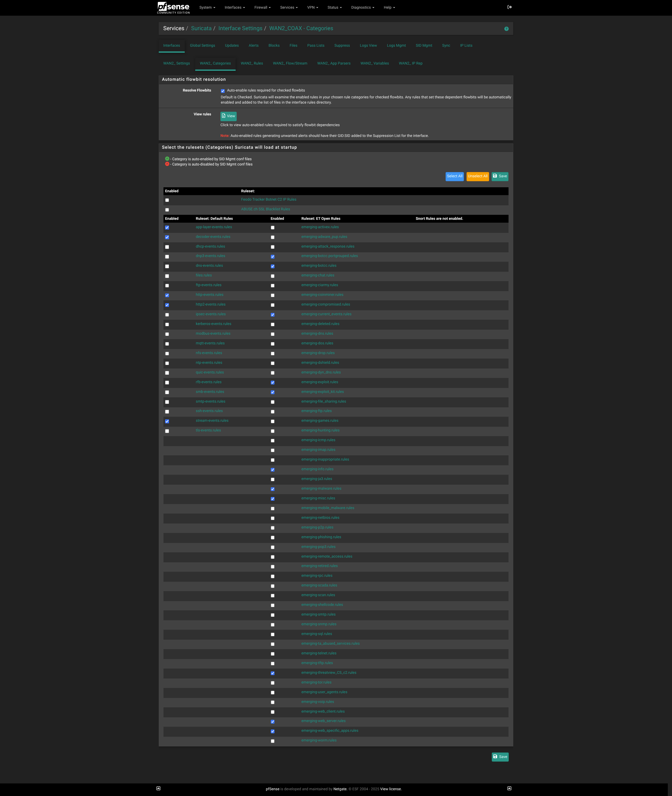This screenshot has height=796, width=672.
Task: Open the Pass Lists tab
Action: pyautogui.click(x=316, y=46)
